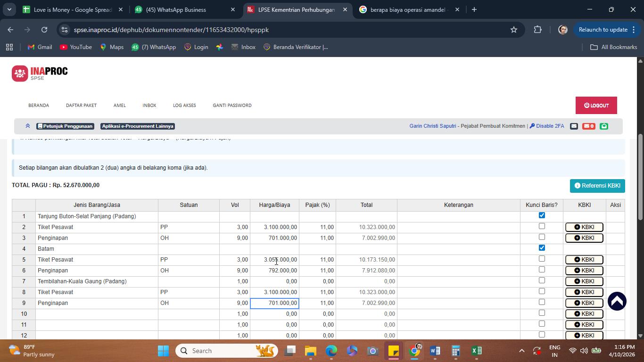
Task: Open LOG AKSES menu item
Action: point(184,106)
